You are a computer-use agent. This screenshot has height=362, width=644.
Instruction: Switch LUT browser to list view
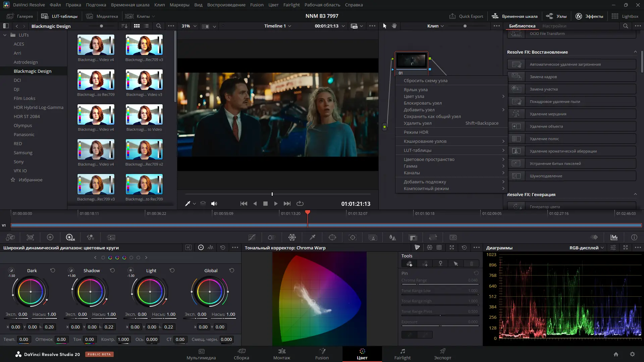tap(146, 26)
